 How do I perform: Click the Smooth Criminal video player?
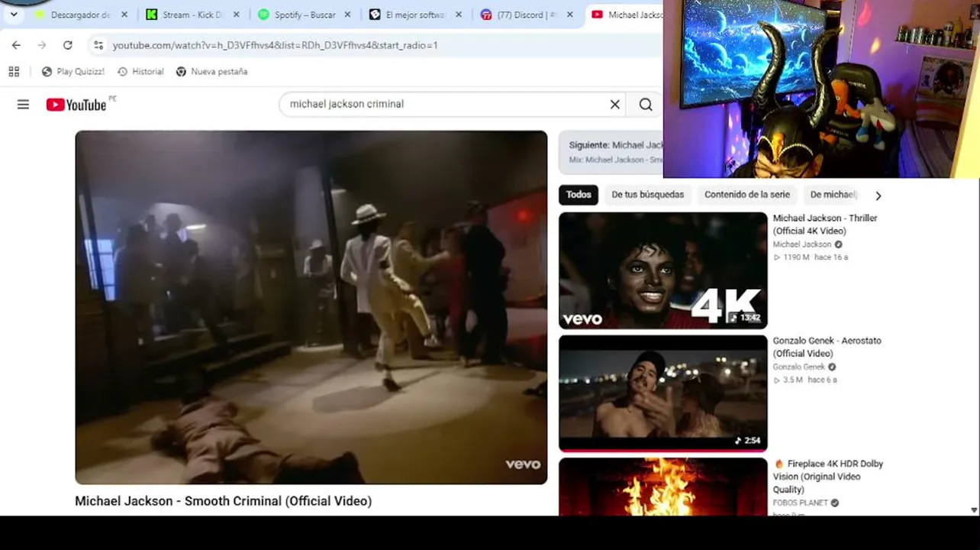pos(311,307)
